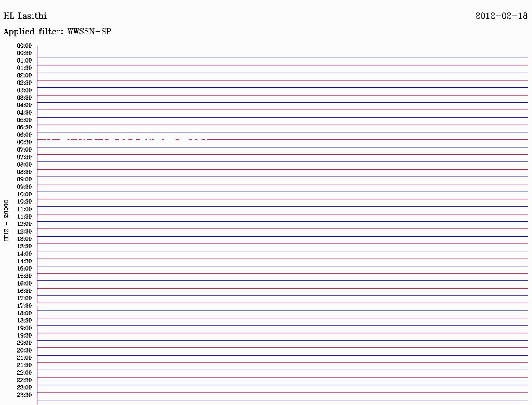Select the 22:00 time label
This screenshot has height=405, width=532.
point(24,372)
